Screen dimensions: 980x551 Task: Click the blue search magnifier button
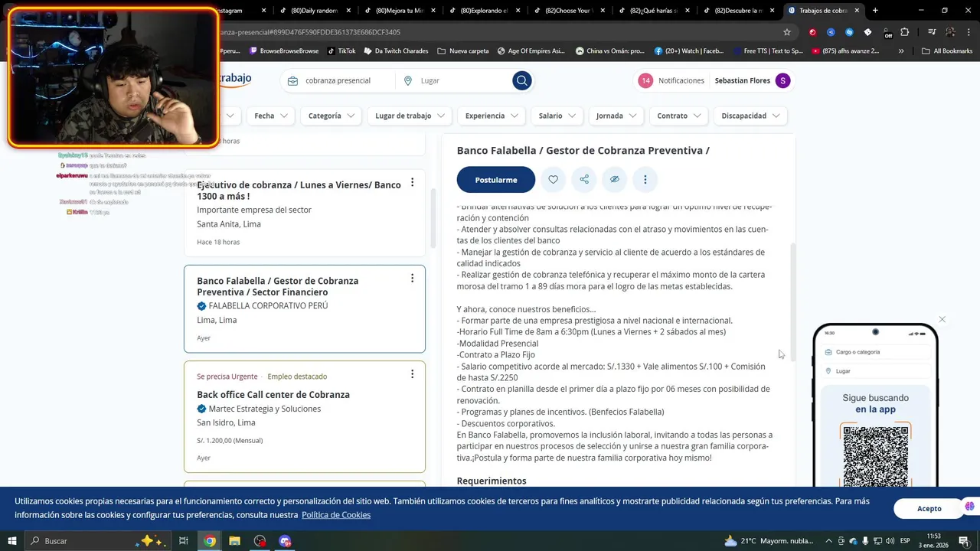point(522,80)
